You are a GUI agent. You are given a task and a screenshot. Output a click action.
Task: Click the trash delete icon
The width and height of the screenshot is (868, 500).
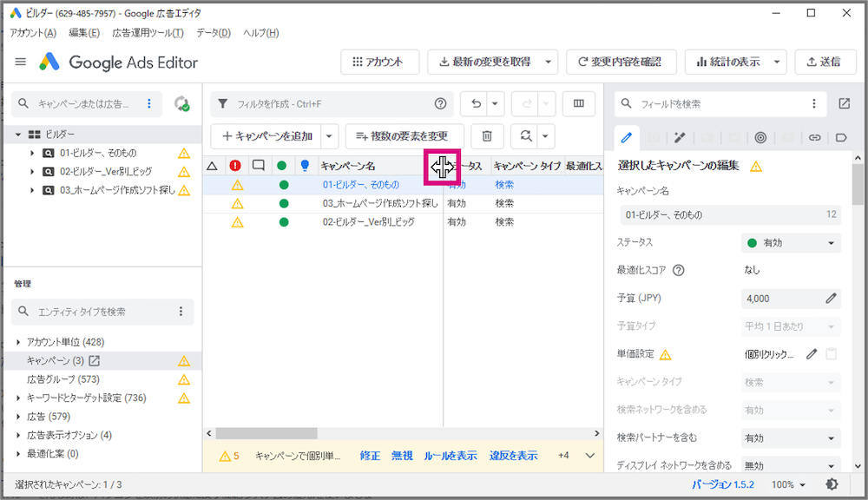tap(487, 136)
